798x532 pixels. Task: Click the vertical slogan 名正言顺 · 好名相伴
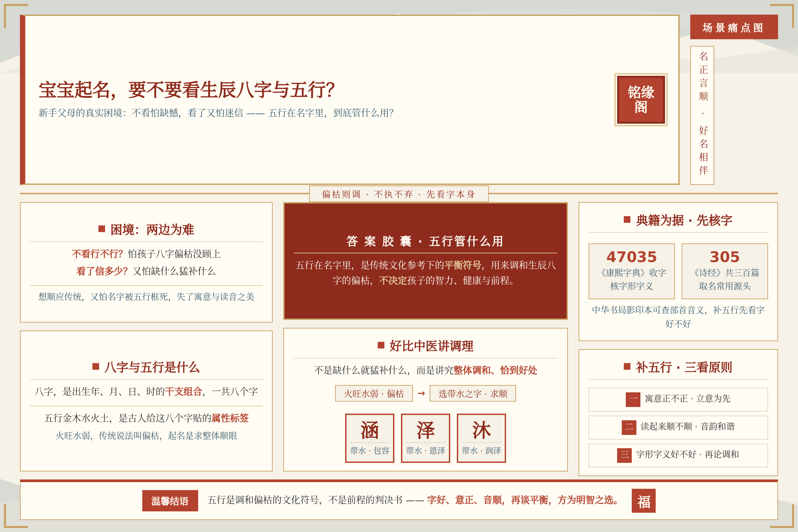pyautogui.click(x=702, y=115)
